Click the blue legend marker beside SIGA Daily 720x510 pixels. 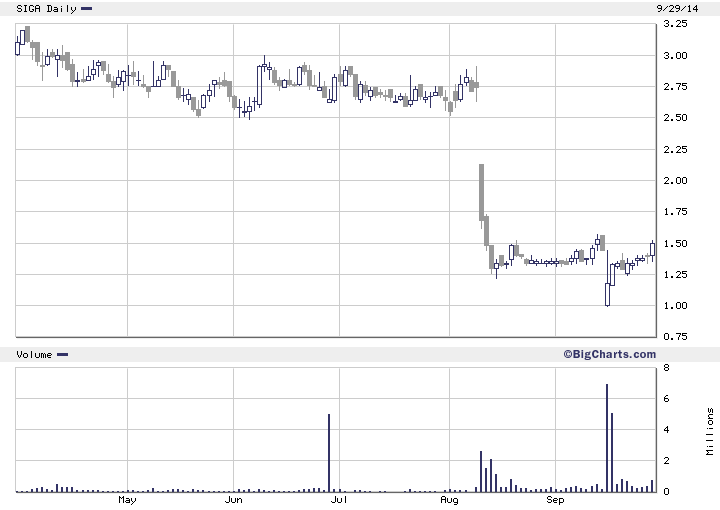(86, 8)
